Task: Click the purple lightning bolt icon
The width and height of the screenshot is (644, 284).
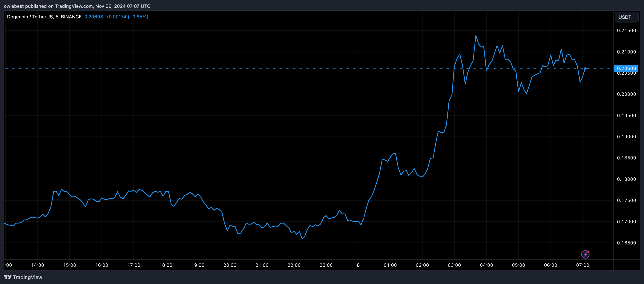Action: (585, 254)
